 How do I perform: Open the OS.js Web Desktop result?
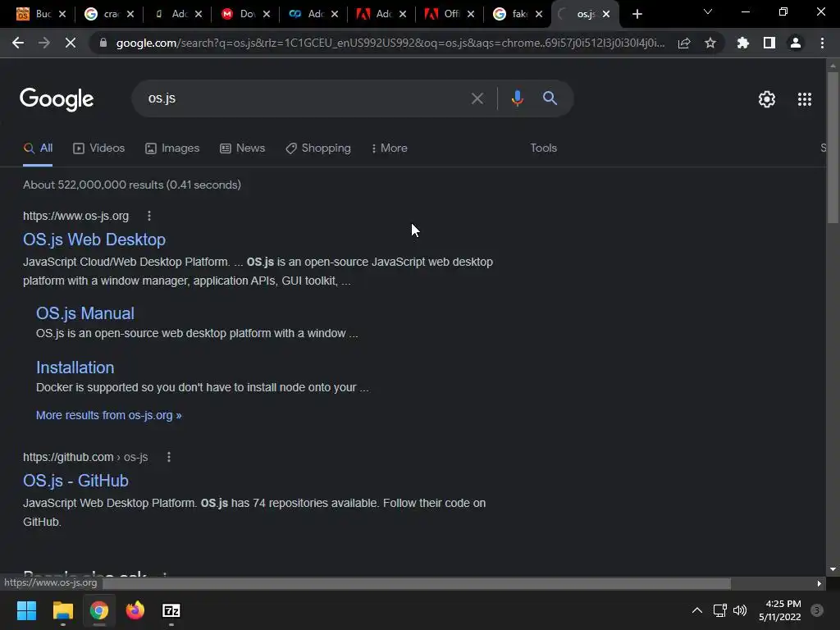[94, 240]
